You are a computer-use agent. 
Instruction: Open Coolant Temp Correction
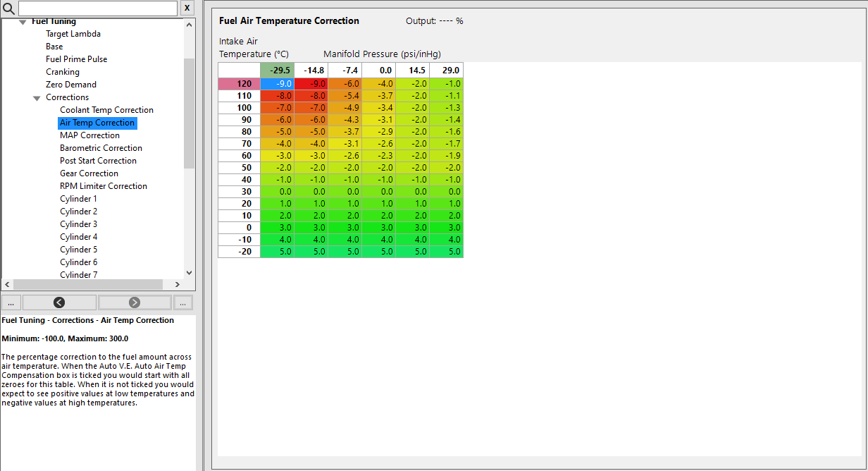pos(106,110)
